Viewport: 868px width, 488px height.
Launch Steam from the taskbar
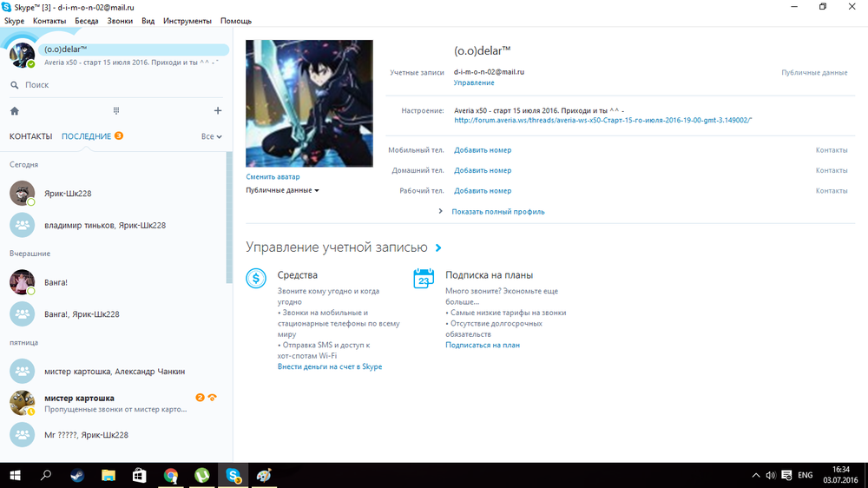(x=77, y=475)
